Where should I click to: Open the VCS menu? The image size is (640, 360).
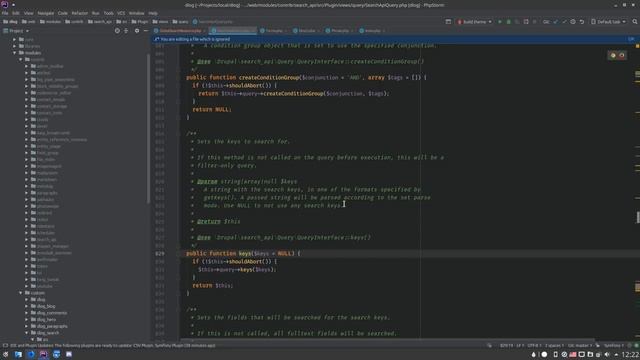pyautogui.click(x=121, y=13)
